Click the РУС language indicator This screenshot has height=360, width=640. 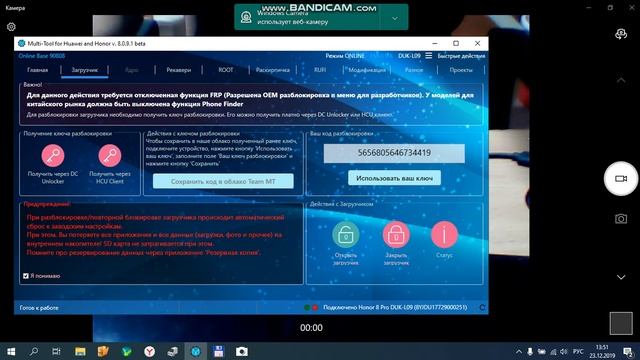pos(578,351)
